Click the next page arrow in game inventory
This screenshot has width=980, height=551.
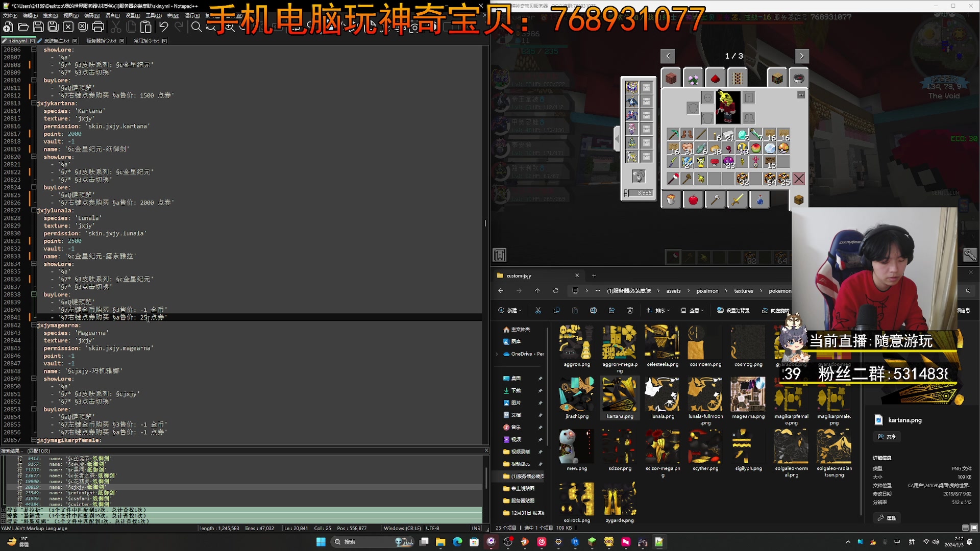pos(801,56)
